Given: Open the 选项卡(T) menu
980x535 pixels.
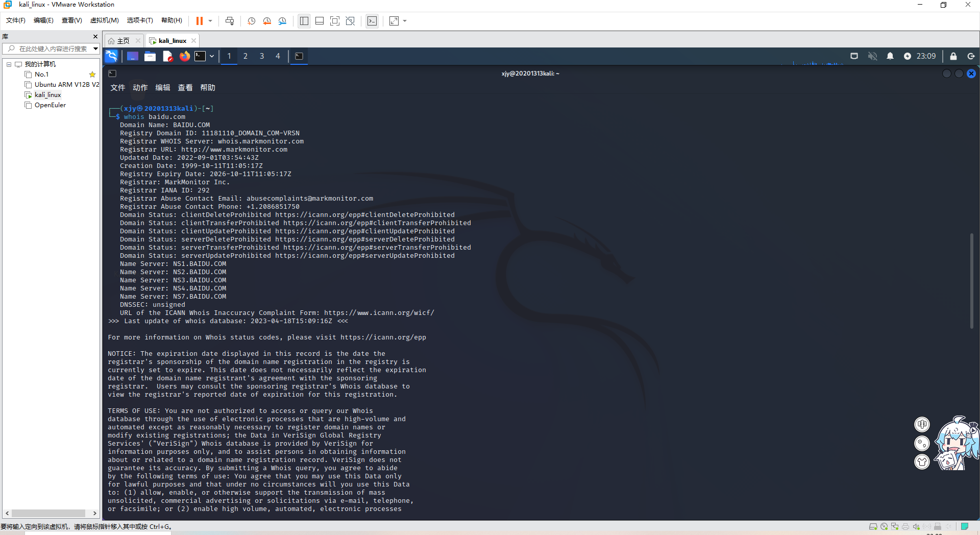Looking at the screenshot, I should coord(140,20).
